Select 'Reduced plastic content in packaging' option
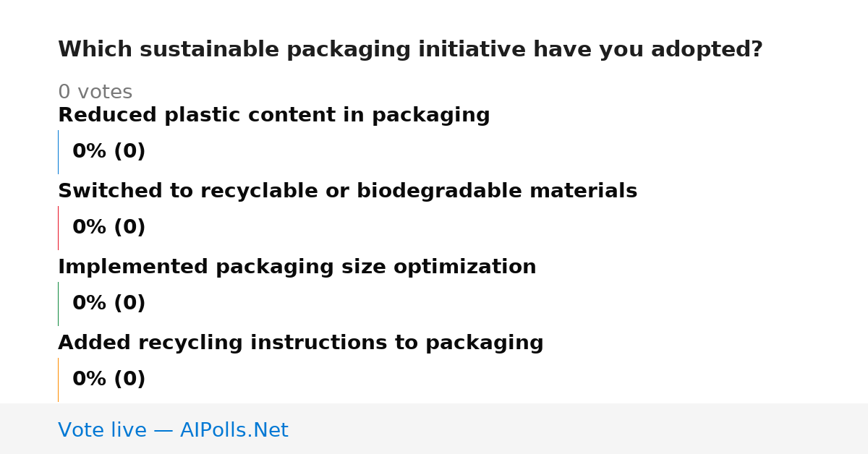 (x=274, y=116)
